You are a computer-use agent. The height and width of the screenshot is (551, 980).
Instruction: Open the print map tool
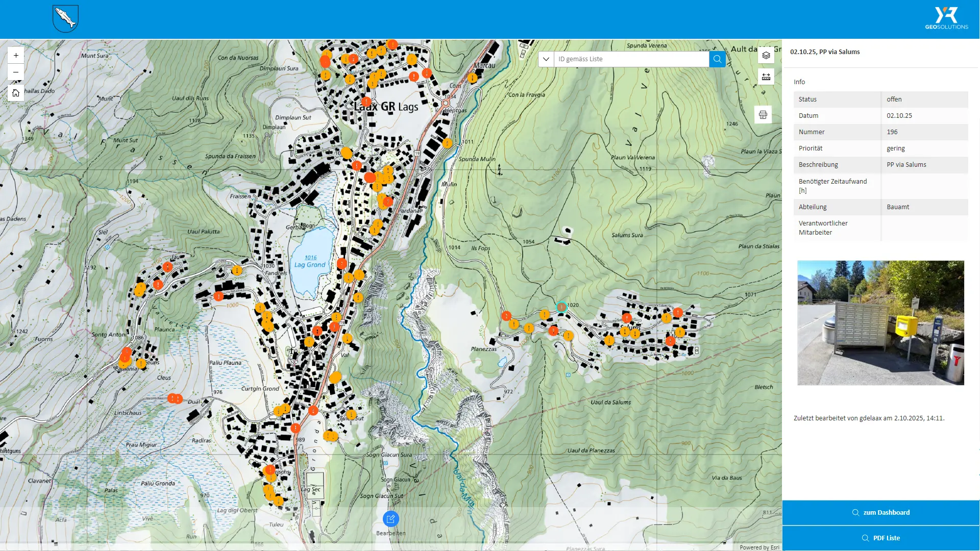[x=763, y=115]
